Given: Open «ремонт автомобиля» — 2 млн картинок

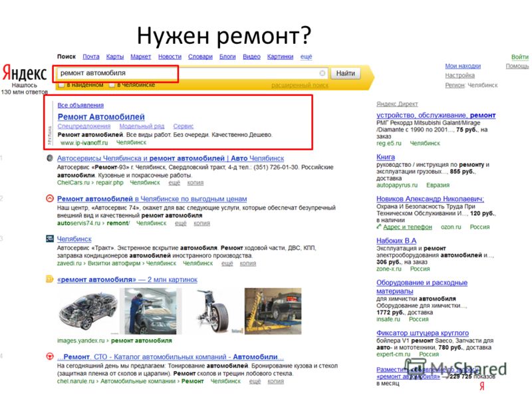Looking at the screenshot, I should pos(127,279).
